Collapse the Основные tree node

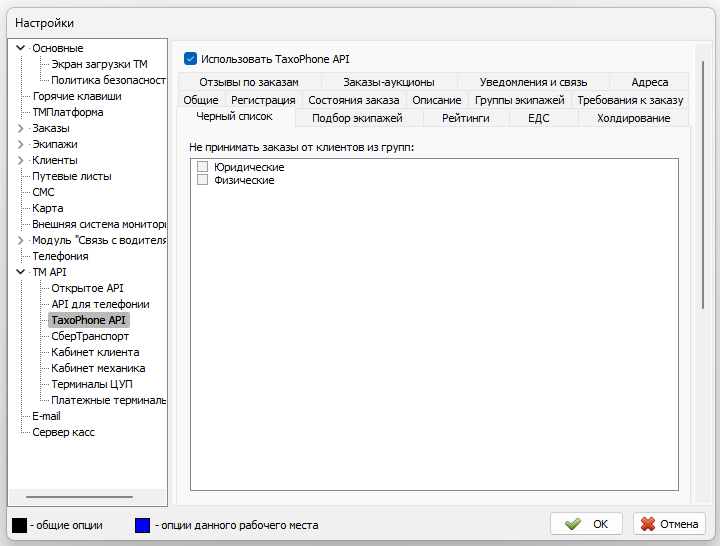click(x=20, y=48)
